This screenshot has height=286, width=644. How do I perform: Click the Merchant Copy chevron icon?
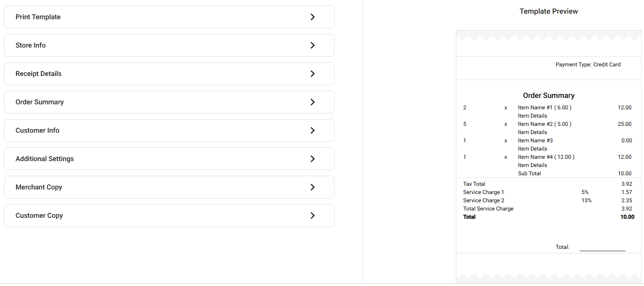(x=313, y=187)
